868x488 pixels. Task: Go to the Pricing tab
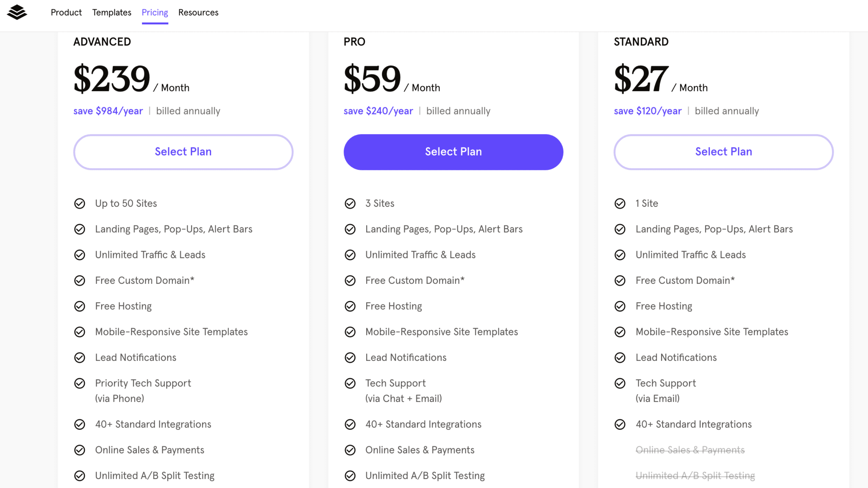tap(155, 13)
